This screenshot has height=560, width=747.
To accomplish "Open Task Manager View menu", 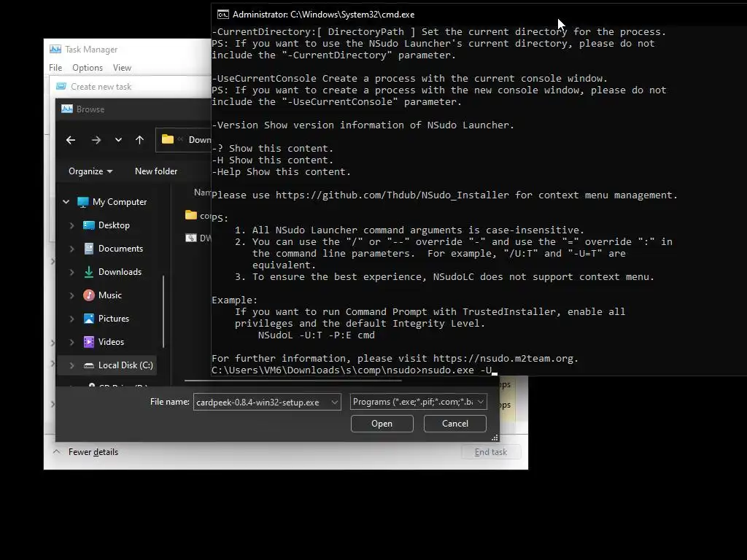I will tap(122, 68).
